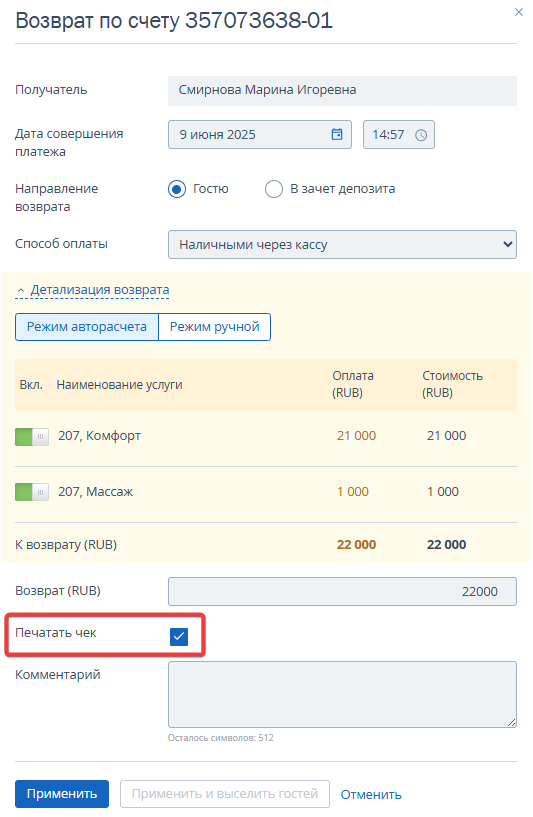The height and width of the screenshot is (817, 533).
Task: Collapse the Детализация возврата section
Action: 100,290
